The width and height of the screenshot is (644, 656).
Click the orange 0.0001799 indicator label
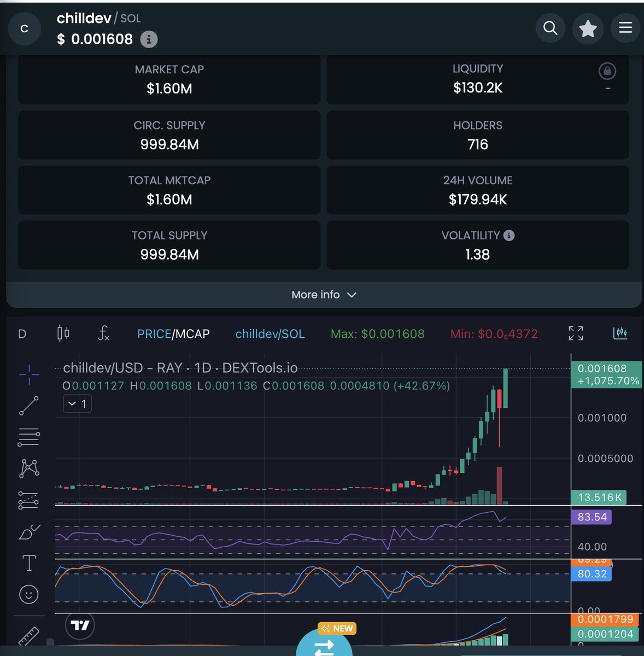(x=605, y=619)
